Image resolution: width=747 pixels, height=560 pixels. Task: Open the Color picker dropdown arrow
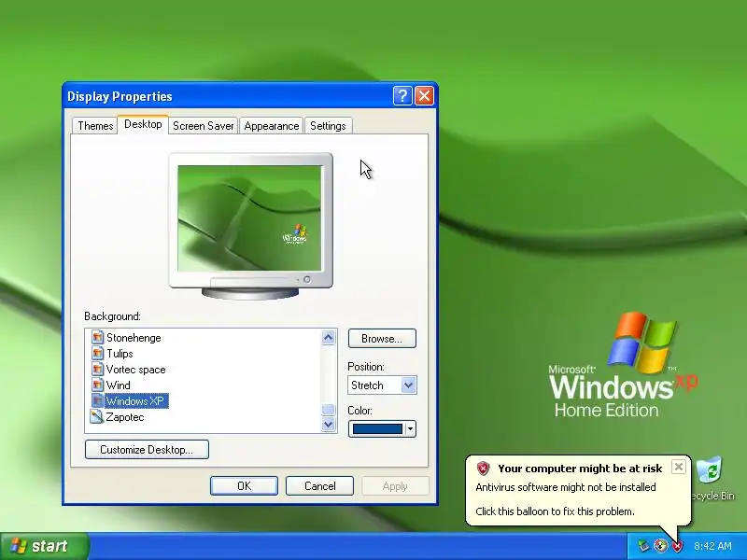[x=410, y=429]
